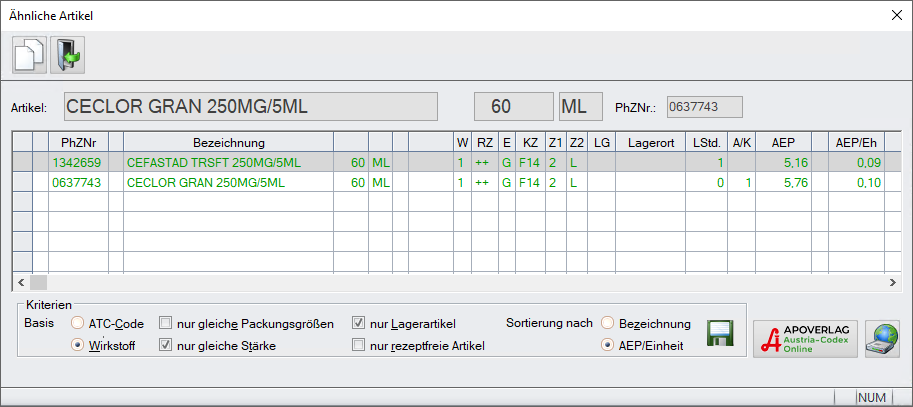Click the AEP/Eh column header
913x407 pixels.
pyautogui.click(x=857, y=143)
